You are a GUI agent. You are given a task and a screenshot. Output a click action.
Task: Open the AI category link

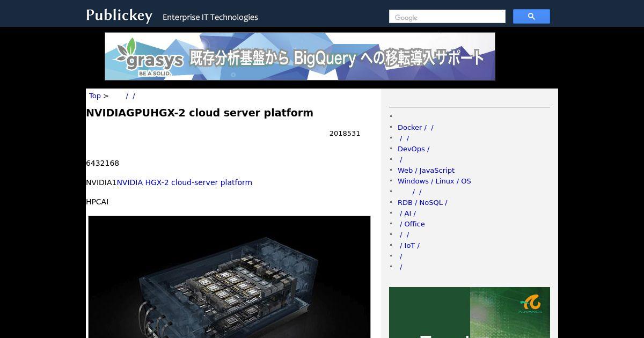coord(407,214)
